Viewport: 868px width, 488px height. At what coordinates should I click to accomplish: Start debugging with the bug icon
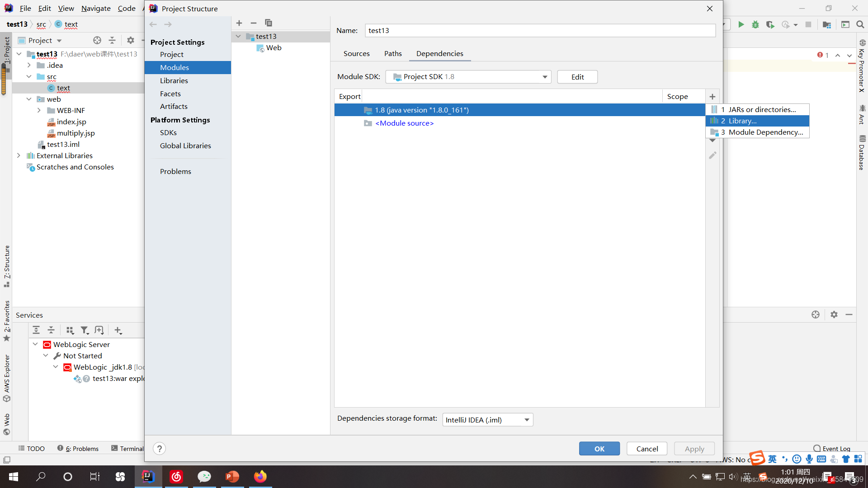pos(755,24)
